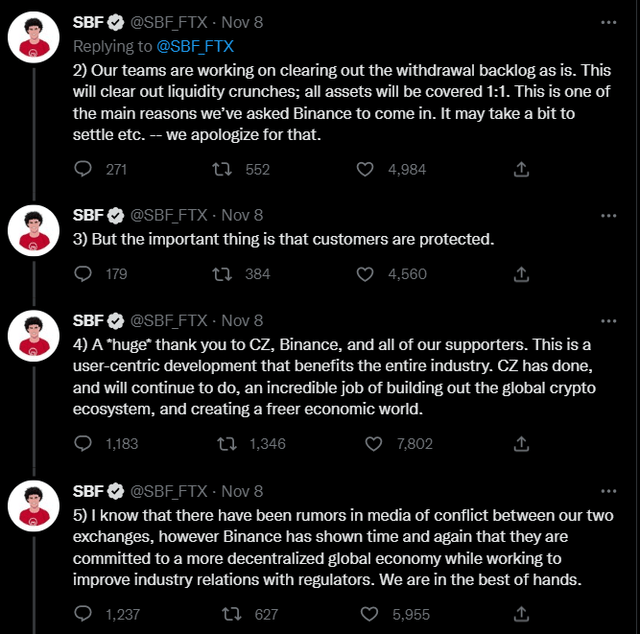Screen dimensions: 640x634
Task: Share the tweet about clearing withdrawal backlog
Action: click(521, 169)
